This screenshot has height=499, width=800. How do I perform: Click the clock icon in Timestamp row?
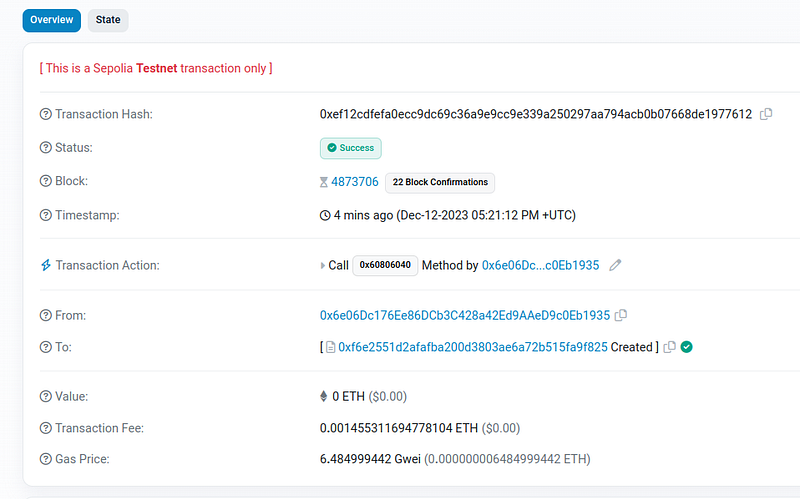[x=325, y=215]
